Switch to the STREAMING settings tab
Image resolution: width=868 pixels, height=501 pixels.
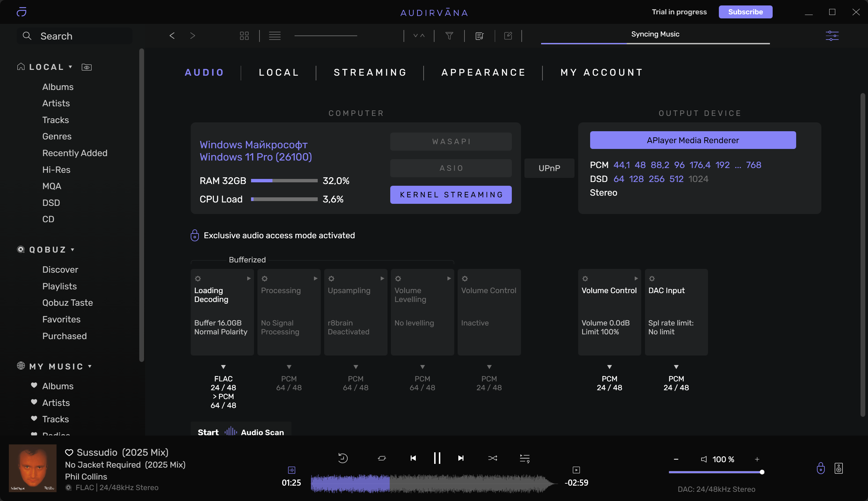(370, 72)
